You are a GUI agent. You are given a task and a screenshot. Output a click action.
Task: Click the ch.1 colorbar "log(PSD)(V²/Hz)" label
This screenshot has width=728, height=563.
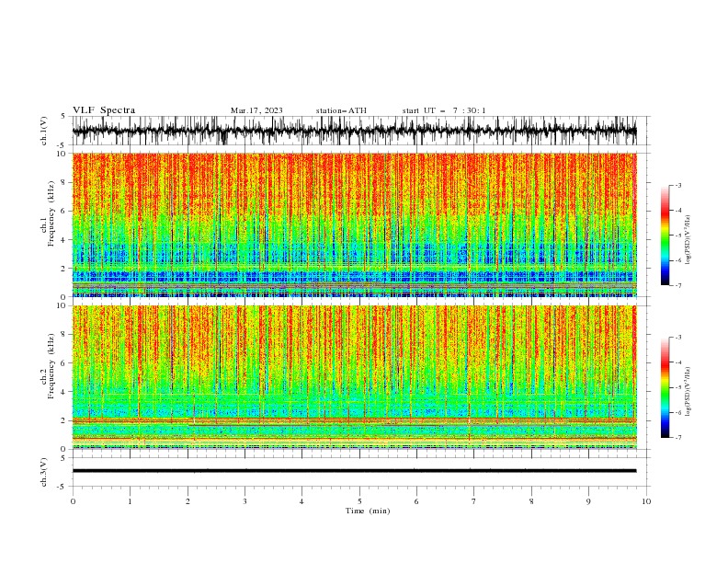[688, 240]
